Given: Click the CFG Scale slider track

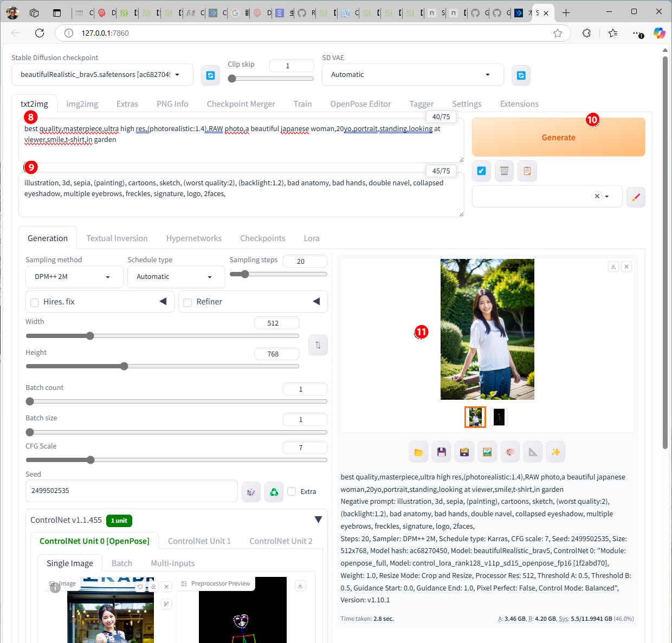Looking at the screenshot, I should pyautogui.click(x=176, y=460).
